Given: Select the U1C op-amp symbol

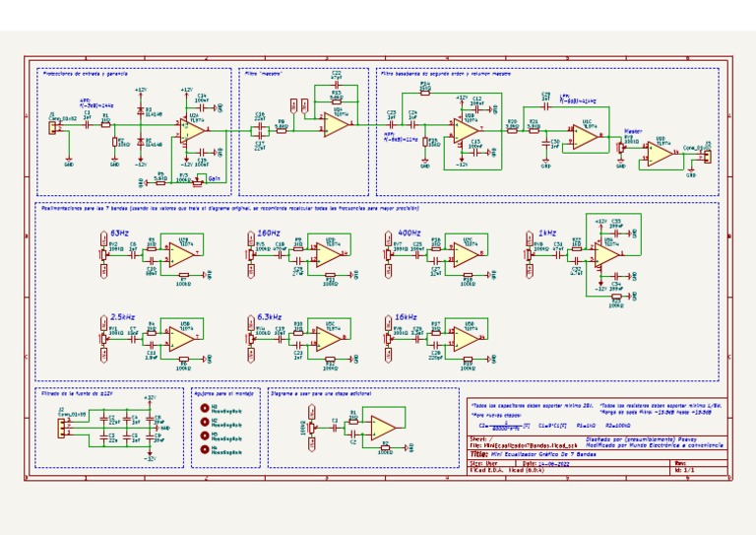Looking at the screenshot, I should click(586, 137).
